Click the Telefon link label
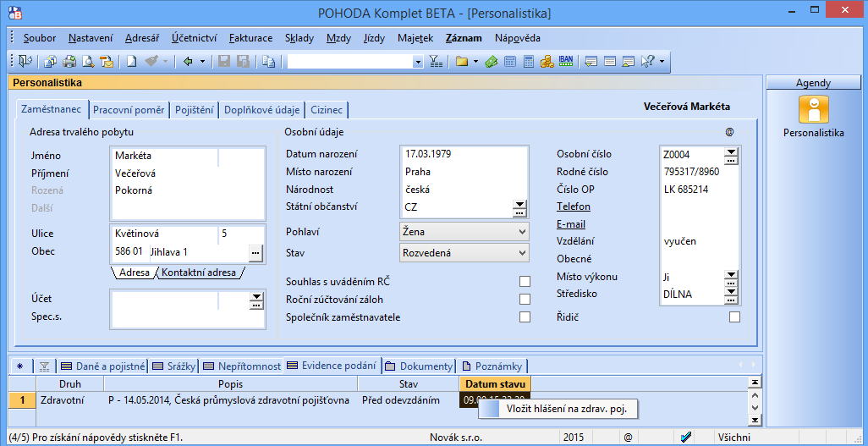This screenshot has width=868, height=446. point(573,206)
